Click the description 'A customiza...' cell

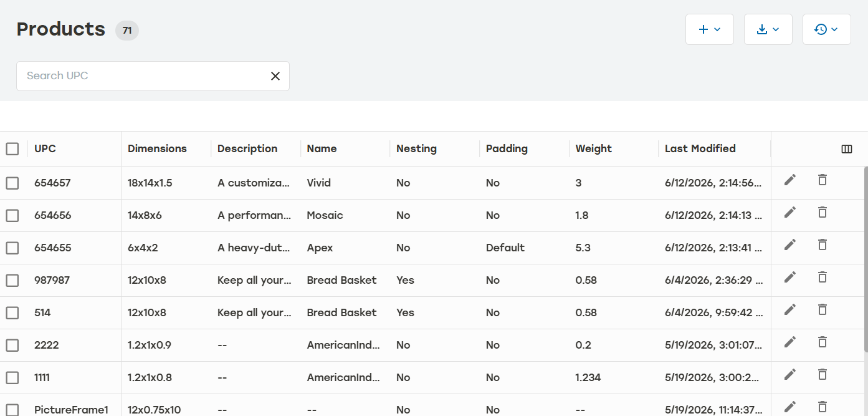tap(254, 183)
